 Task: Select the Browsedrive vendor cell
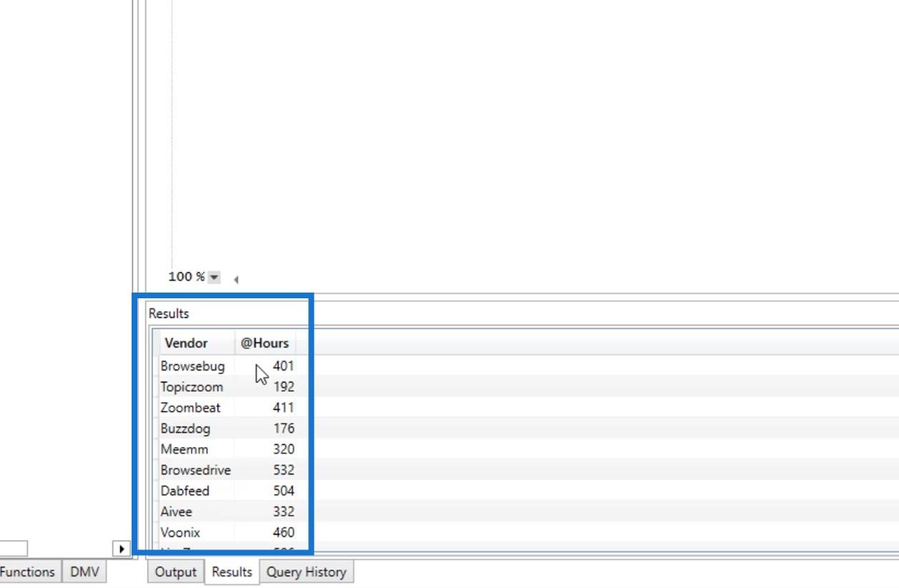point(195,470)
